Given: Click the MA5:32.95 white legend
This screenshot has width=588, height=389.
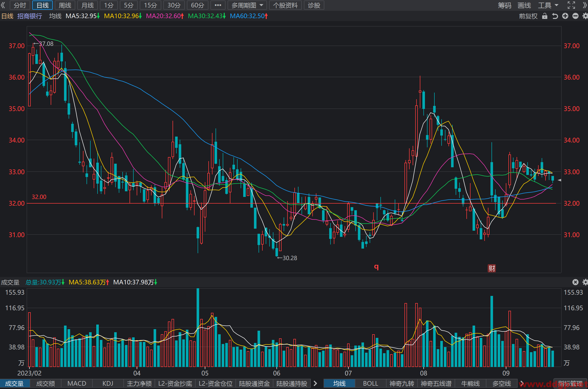Looking at the screenshot, I should (83, 16).
